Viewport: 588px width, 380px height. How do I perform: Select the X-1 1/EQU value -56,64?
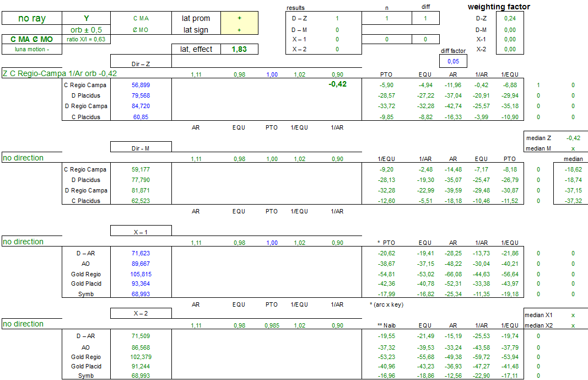[x=510, y=275]
